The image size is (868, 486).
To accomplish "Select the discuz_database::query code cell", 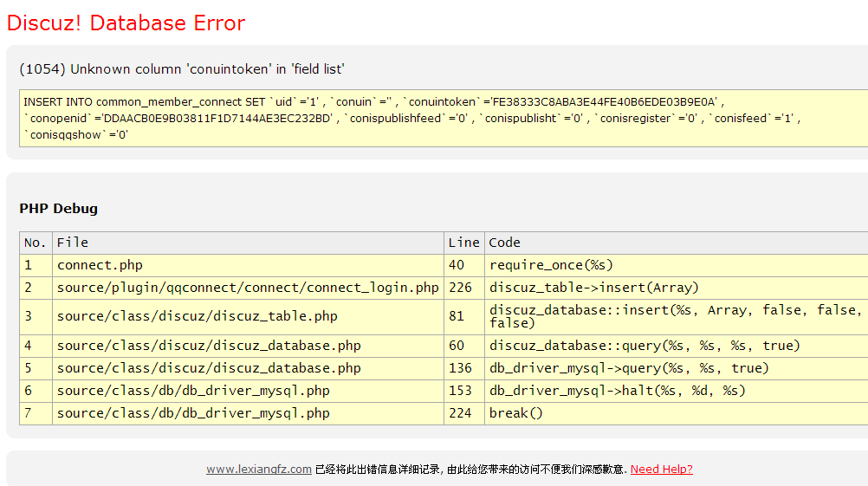I will (676, 347).
